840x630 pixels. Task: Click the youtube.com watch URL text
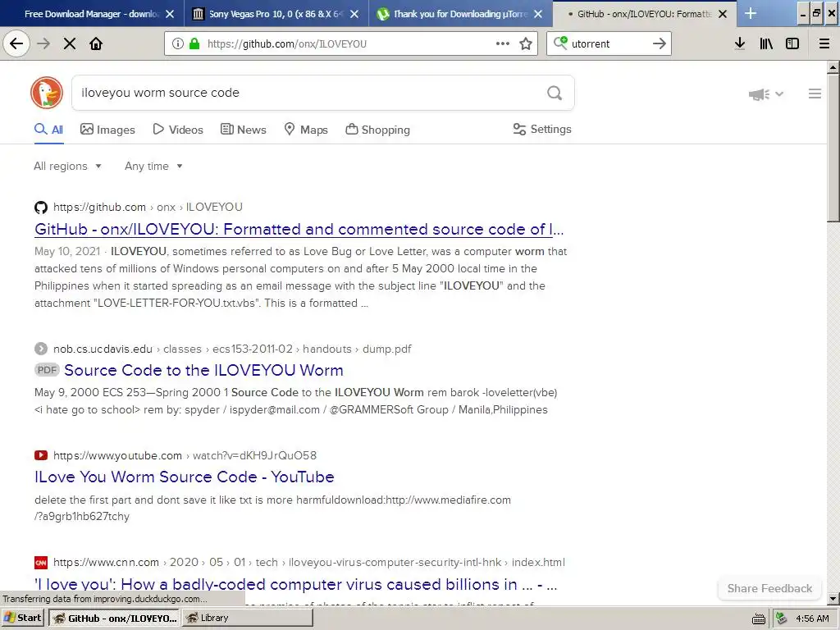click(x=185, y=456)
